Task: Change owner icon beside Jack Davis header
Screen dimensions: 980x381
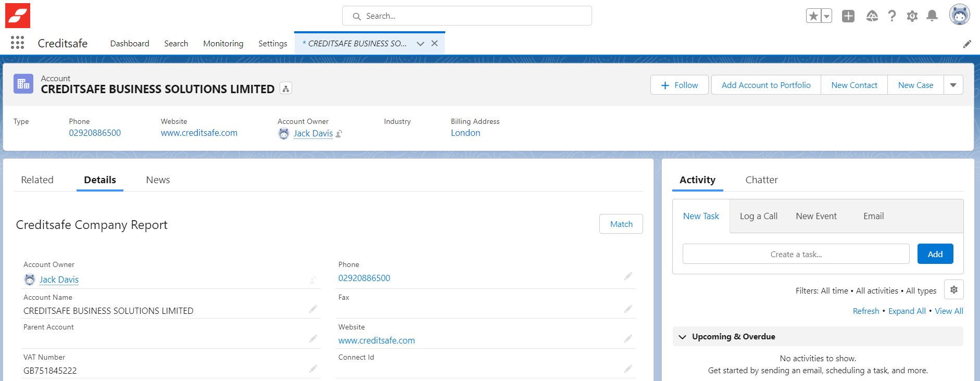Action: (x=339, y=134)
